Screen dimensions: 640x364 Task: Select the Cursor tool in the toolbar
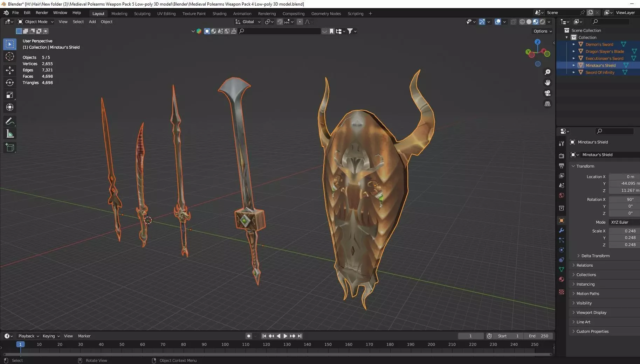click(x=10, y=56)
